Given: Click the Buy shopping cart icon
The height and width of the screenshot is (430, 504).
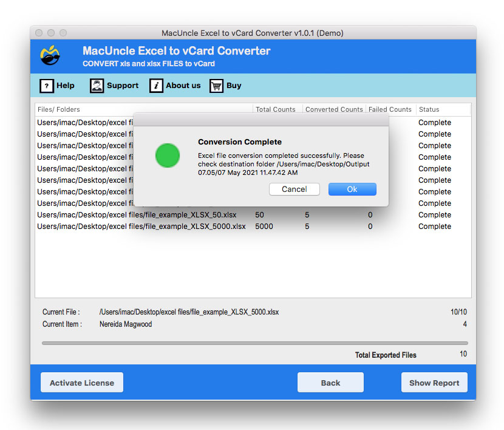Looking at the screenshot, I should coord(216,86).
